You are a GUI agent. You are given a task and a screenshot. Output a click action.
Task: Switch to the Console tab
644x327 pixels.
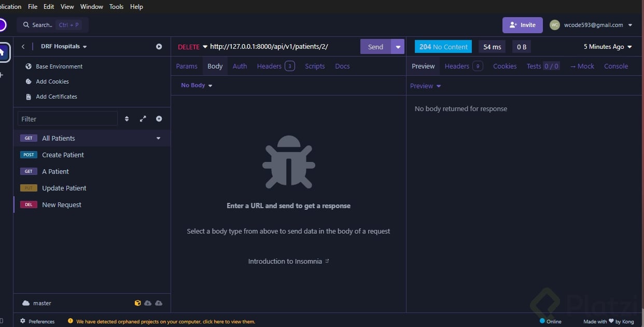pos(616,66)
